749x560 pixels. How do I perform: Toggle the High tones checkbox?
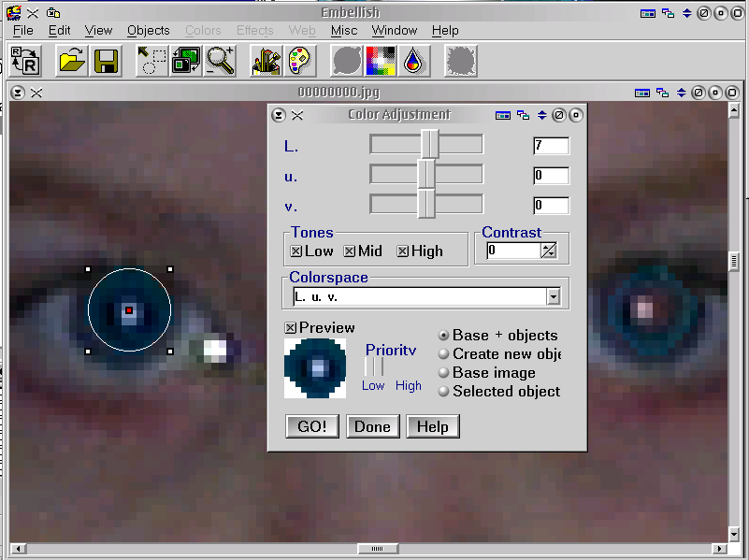click(403, 251)
